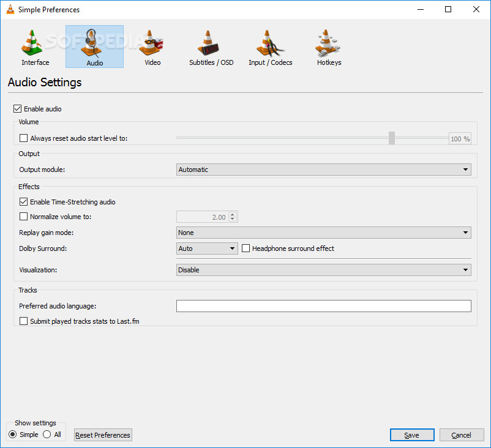Minimize the Simple Preferences window
The width and height of the screenshot is (491, 448).
421,9
